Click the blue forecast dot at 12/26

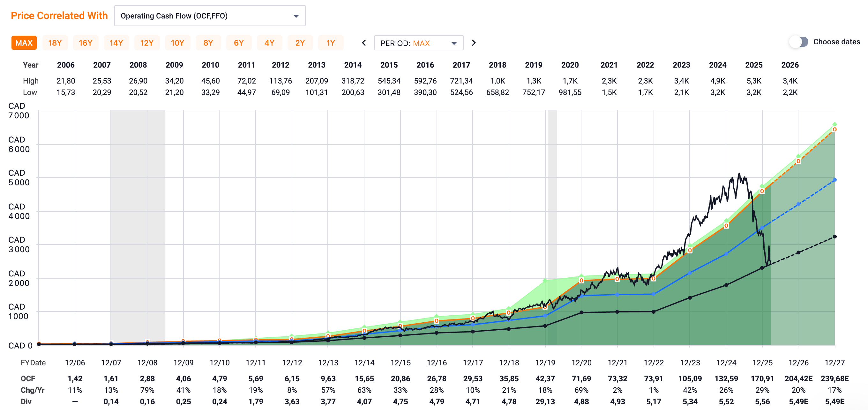tap(798, 204)
